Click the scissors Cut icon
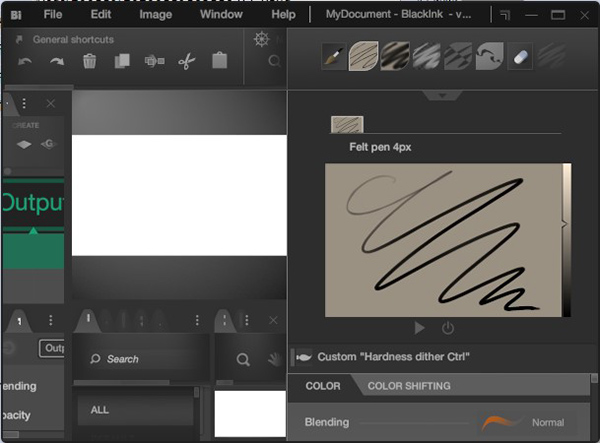The width and height of the screenshot is (600, 443). point(186,62)
